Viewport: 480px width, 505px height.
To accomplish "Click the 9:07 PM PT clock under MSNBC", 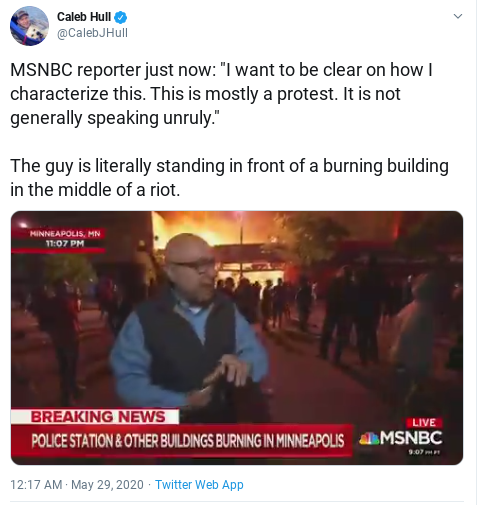I will (424, 452).
